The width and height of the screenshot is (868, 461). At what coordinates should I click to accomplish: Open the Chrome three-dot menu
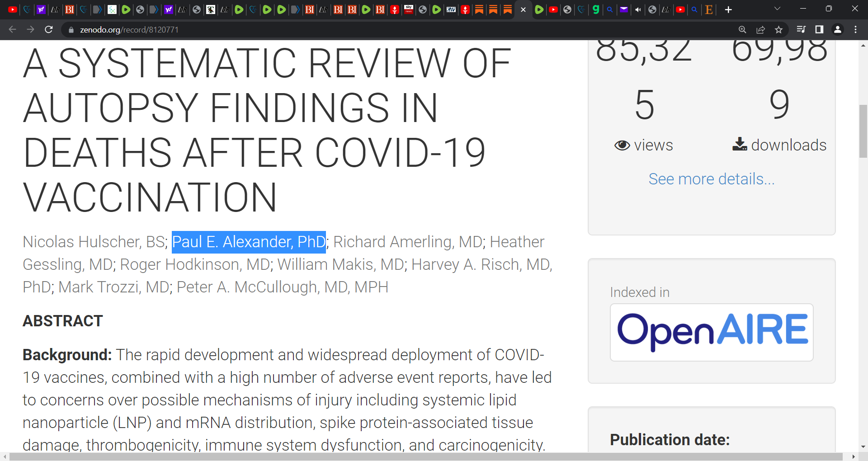click(855, 29)
